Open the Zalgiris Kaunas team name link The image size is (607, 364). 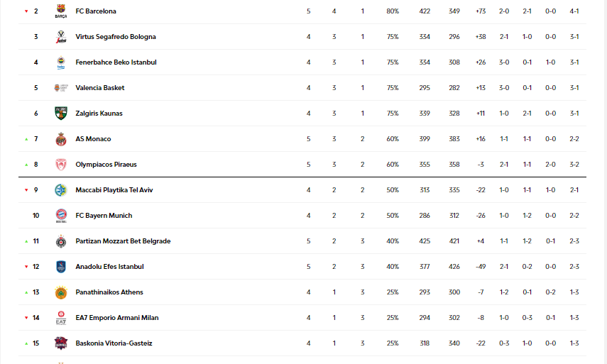click(x=99, y=114)
